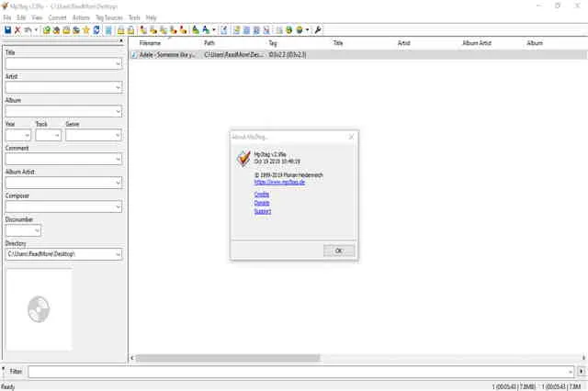Close the tag panel with its small x
Viewport: 588px width, 391px height.
pyautogui.click(x=121, y=40)
